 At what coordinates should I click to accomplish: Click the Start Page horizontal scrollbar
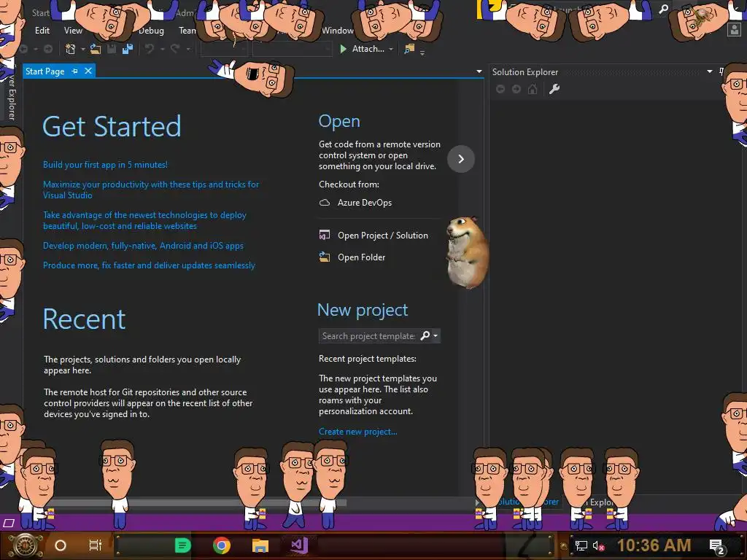(x=196, y=502)
